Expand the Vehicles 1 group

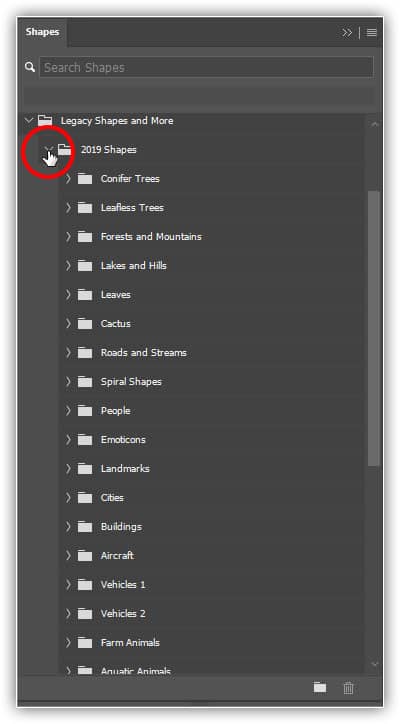coord(68,585)
